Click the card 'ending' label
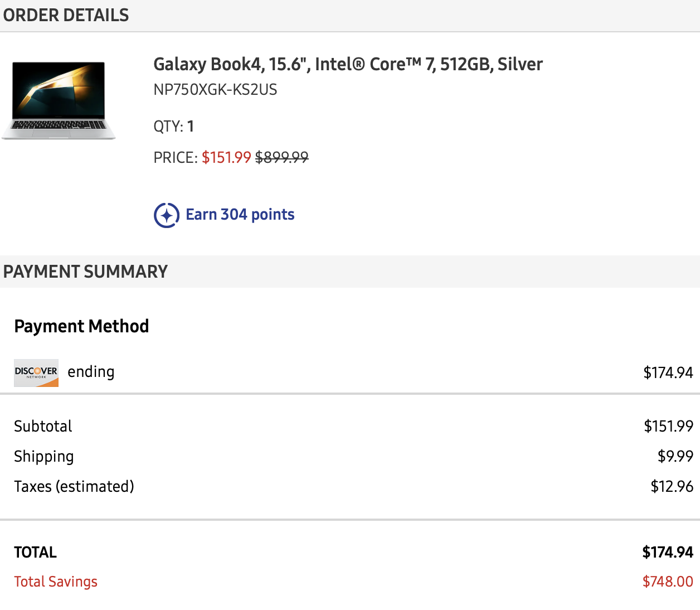The height and width of the screenshot is (610, 700). tap(91, 372)
